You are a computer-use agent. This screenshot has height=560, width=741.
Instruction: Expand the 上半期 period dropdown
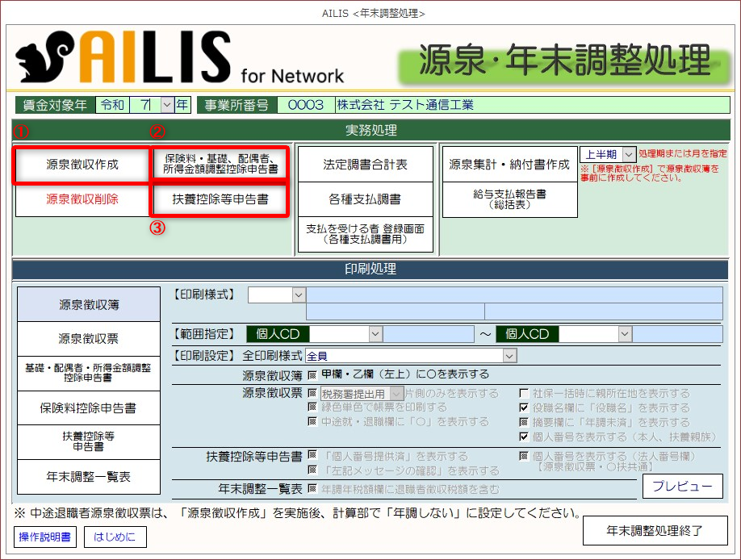pos(630,154)
